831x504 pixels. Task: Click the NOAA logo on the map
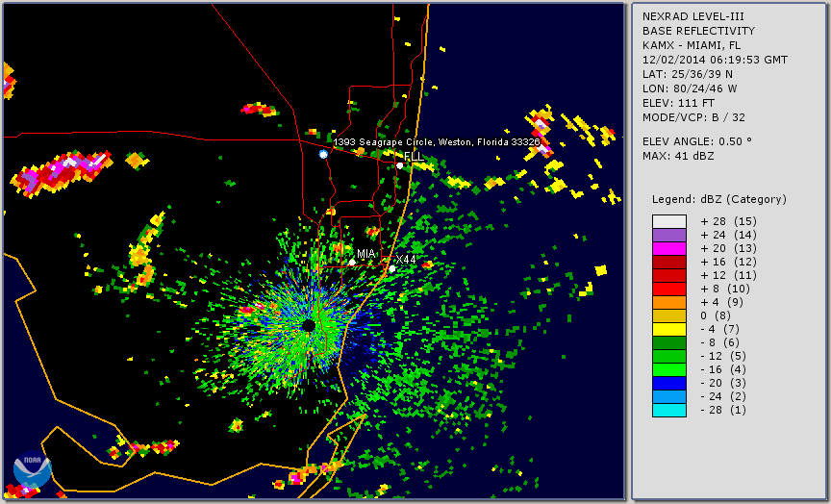tap(33, 469)
